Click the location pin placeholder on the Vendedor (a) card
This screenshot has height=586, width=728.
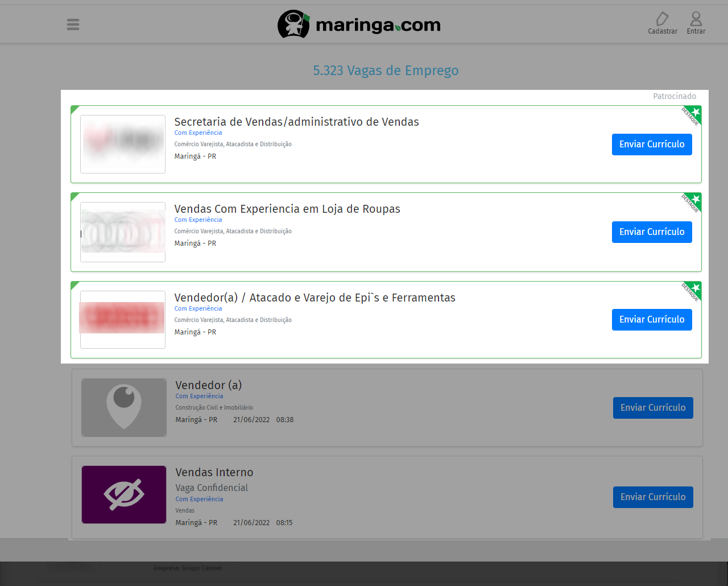[x=123, y=407]
